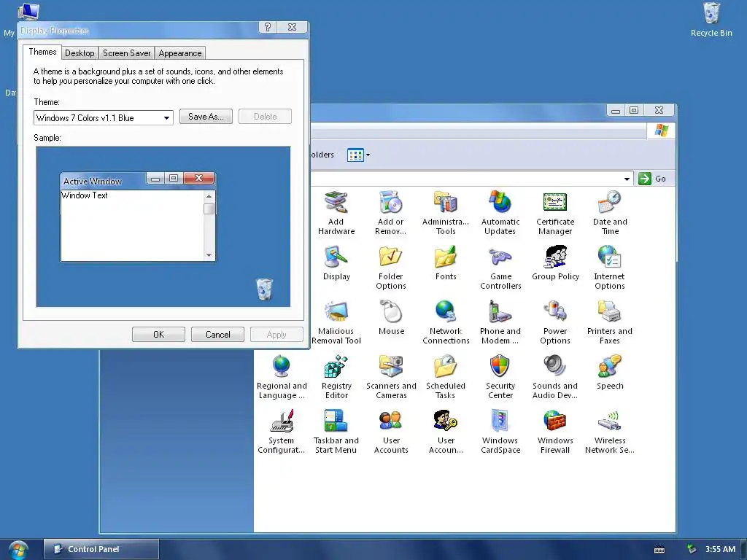Open the Windows Firewall icon
The height and width of the screenshot is (560, 747).
click(555, 421)
